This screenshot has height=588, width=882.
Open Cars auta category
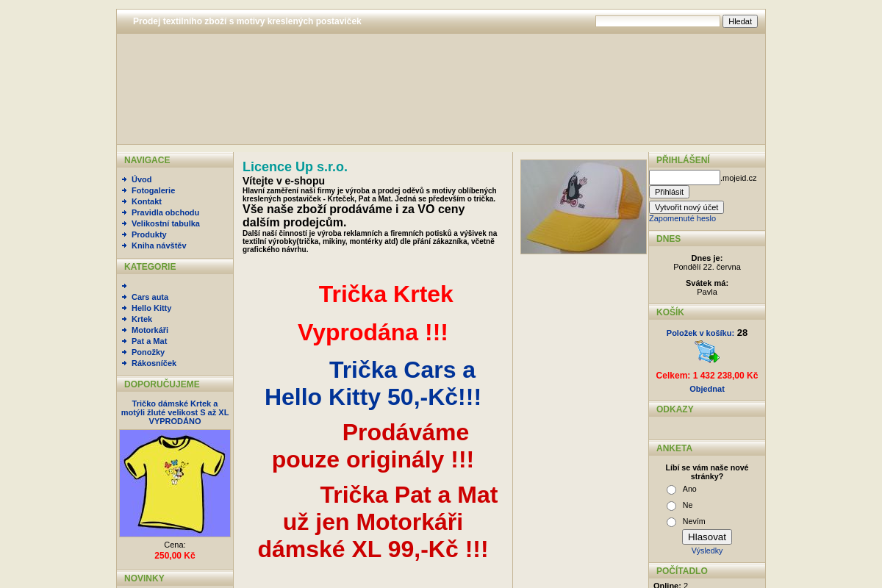pyautogui.click(x=150, y=297)
